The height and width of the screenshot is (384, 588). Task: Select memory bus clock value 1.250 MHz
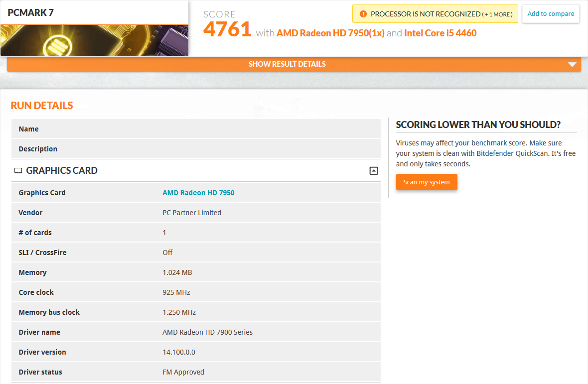click(x=179, y=312)
